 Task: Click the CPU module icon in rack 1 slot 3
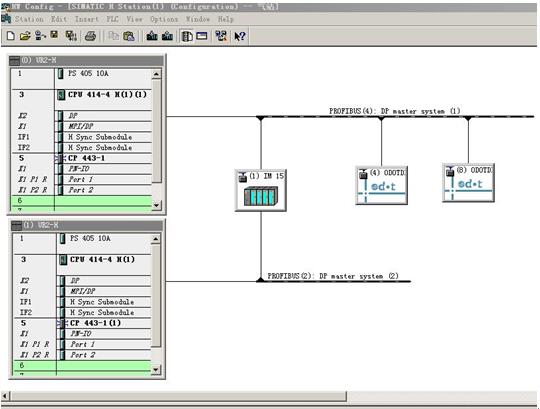click(63, 260)
